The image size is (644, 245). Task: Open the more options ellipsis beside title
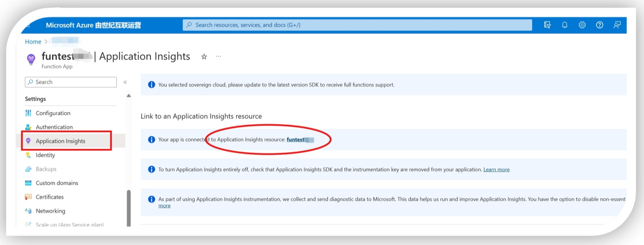tap(218, 57)
